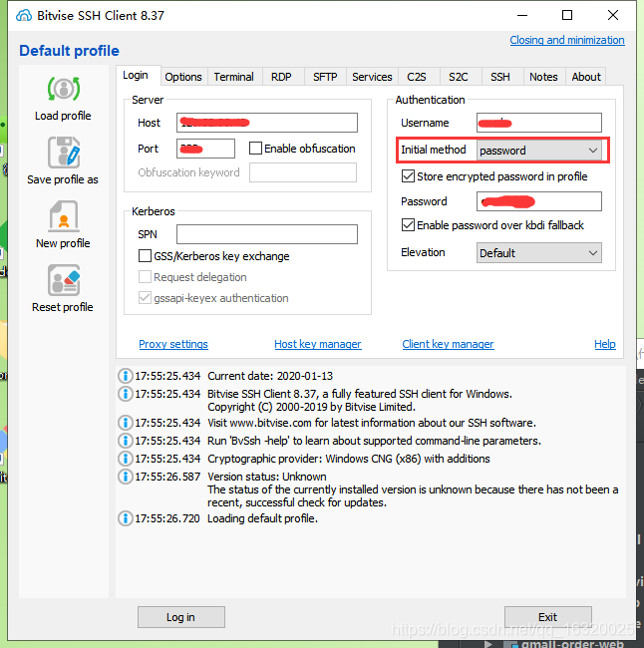Click the info icon beside Current date log entry
Image resolution: width=644 pixels, height=648 pixels.
(x=126, y=376)
